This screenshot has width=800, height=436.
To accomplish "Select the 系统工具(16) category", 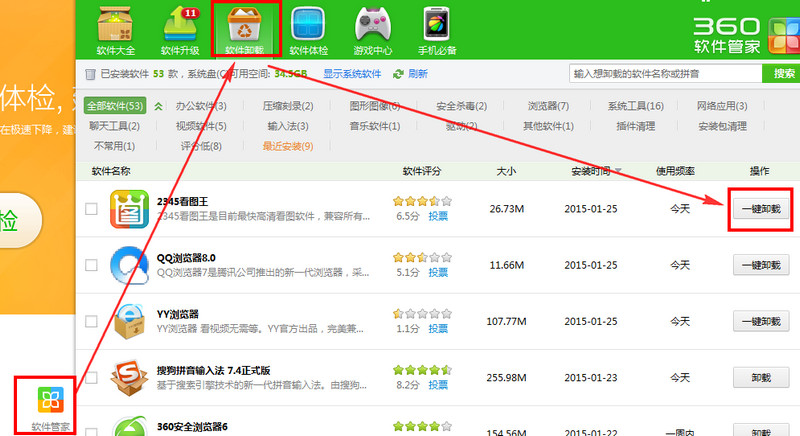I will [x=635, y=106].
